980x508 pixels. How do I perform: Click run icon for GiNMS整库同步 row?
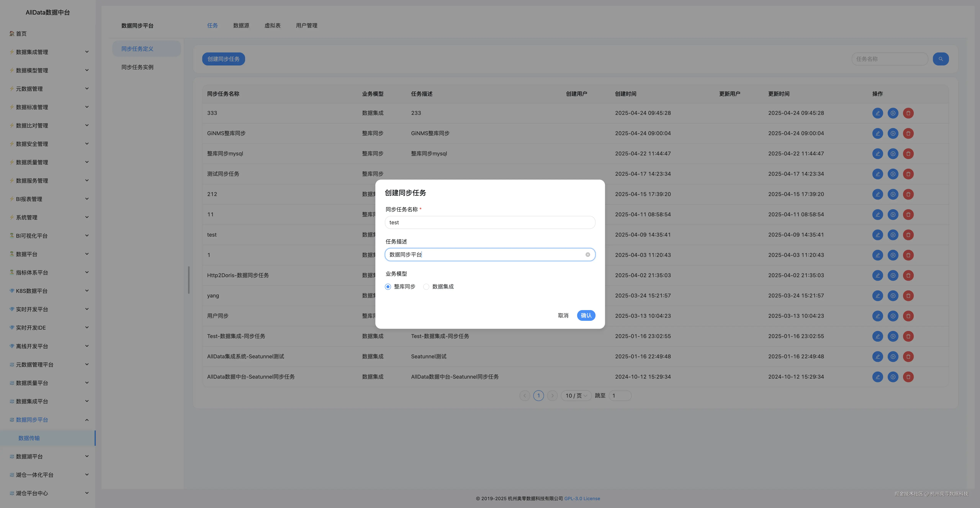(892, 133)
